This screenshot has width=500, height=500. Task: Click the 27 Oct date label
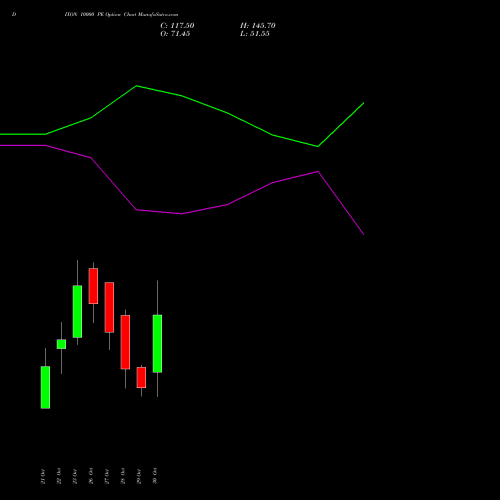pyautogui.click(x=107, y=476)
